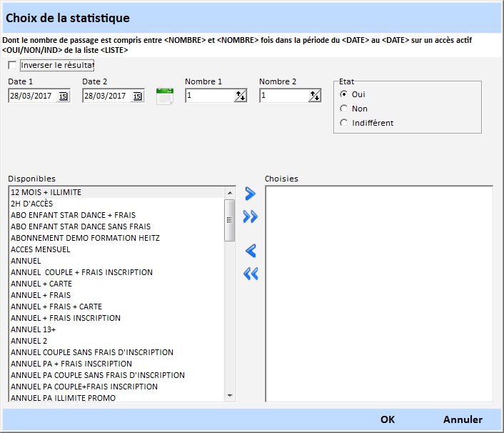The height and width of the screenshot is (433, 504).
Task: Cancel dialog with Annuler button
Action: click(463, 419)
